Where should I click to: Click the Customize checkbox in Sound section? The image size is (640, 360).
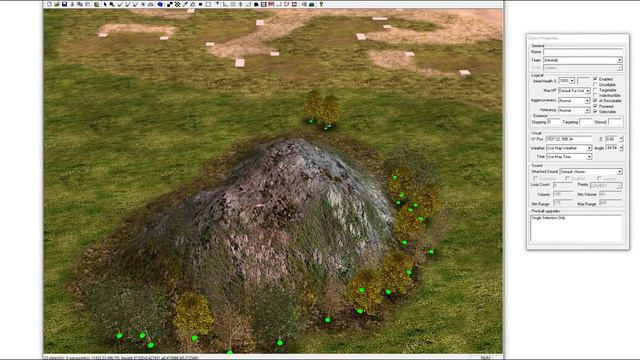(536, 178)
